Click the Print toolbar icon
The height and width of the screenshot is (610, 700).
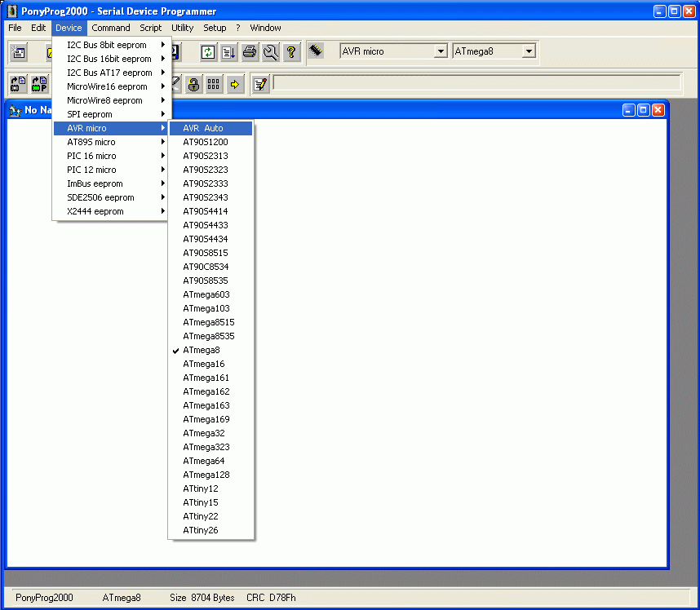[250, 52]
